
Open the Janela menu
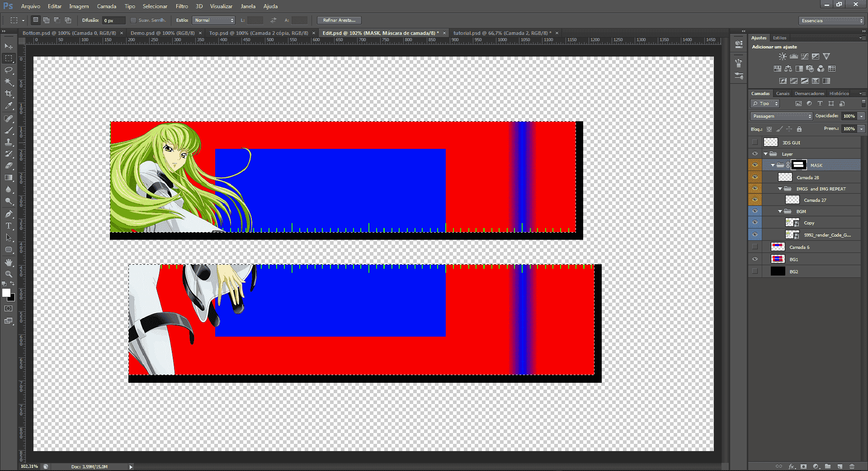(x=248, y=6)
